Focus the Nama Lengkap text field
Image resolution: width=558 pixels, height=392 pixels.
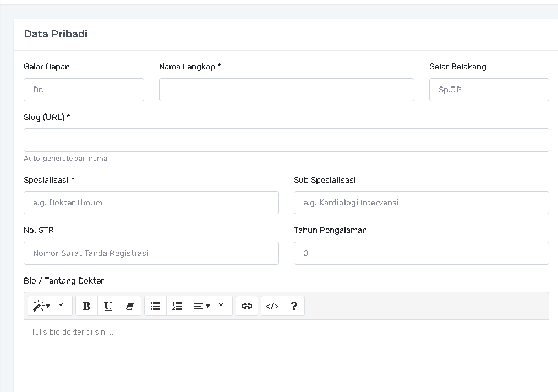click(286, 90)
